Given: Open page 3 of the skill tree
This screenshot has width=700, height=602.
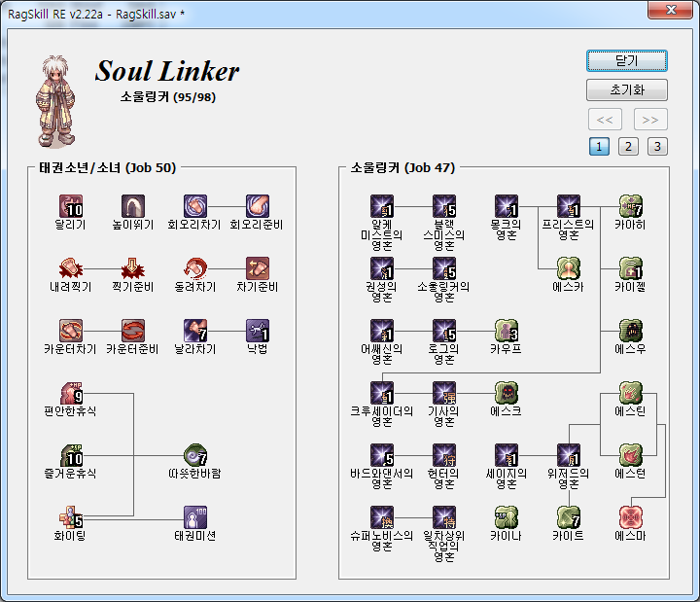Looking at the screenshot, I should (657, 147).
